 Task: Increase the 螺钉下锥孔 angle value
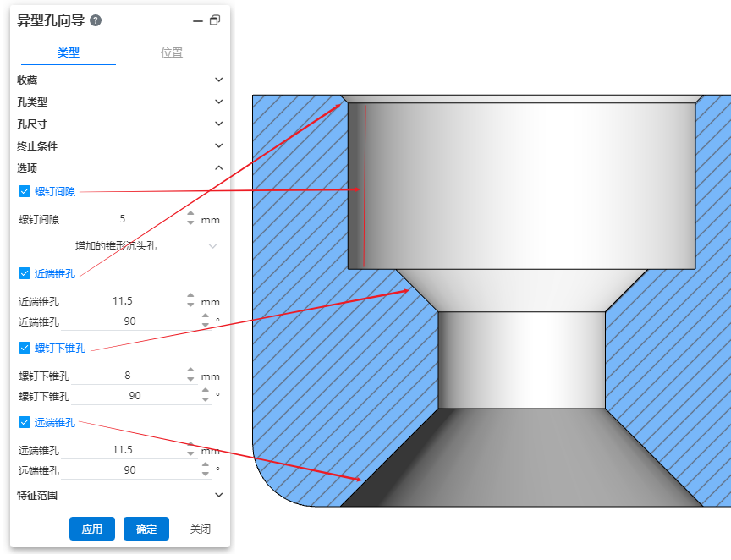(x=205, y=390)
